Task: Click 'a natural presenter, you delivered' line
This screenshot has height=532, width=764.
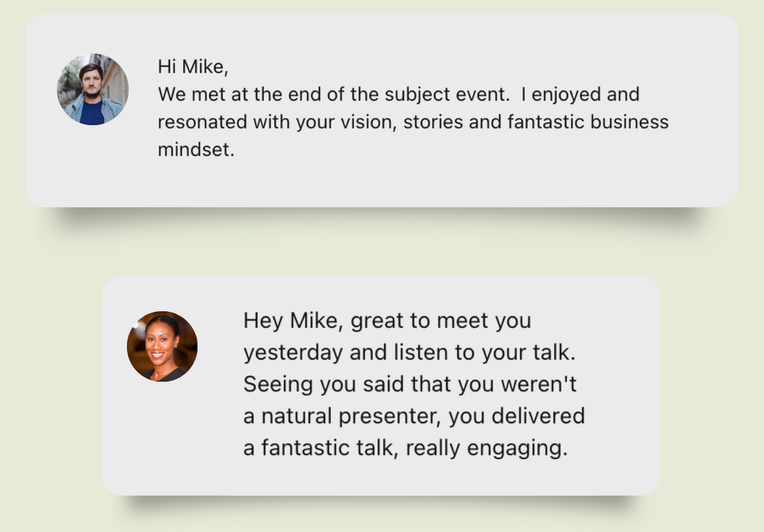Action: (414, 416)
